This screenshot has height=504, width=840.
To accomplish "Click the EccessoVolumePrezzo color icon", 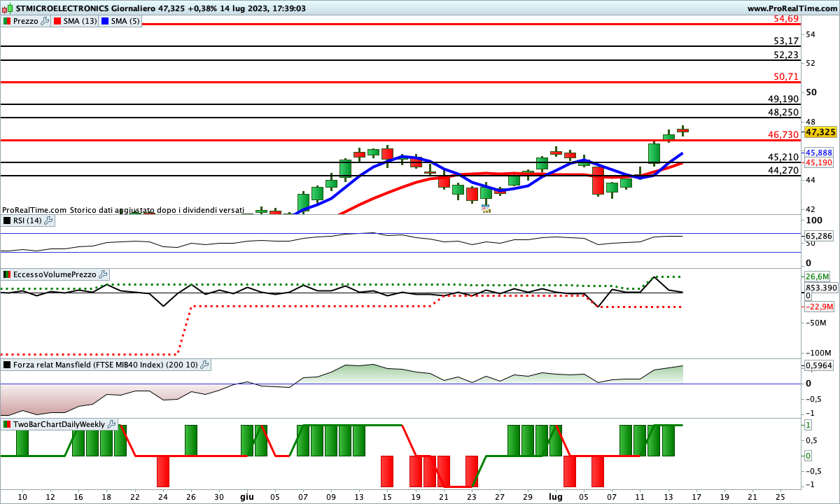I will (x=7, y=274).
